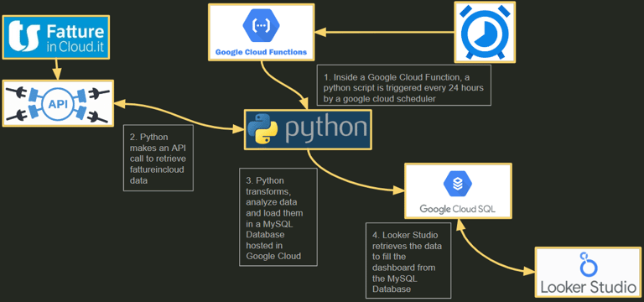Image resolution: width=644 pixels, height=302 pixels.
Task: Select step 1 note about Google Cloud scheduler
Action: (x=403, y=85)
